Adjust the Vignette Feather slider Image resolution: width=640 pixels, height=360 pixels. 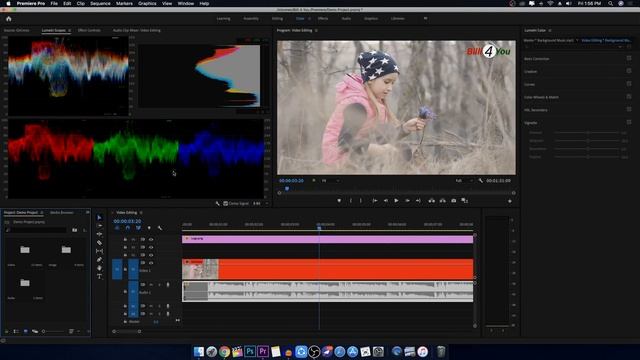[x=588, y=157]
